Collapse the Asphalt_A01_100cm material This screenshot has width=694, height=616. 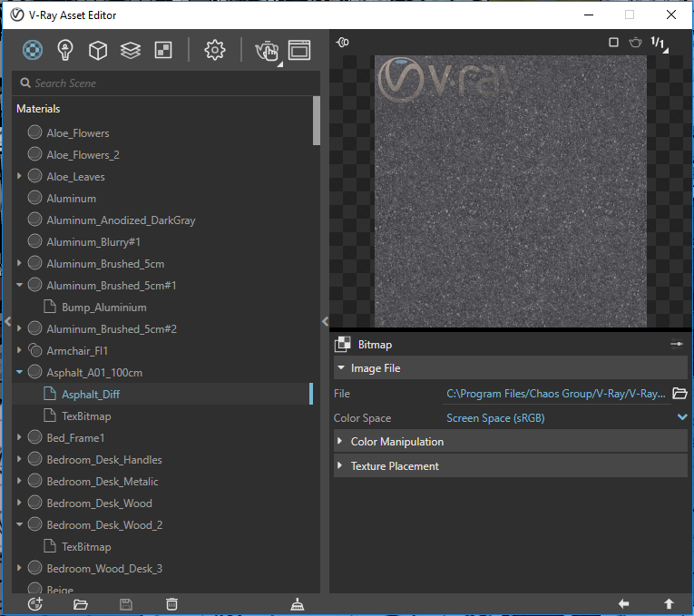19,372
